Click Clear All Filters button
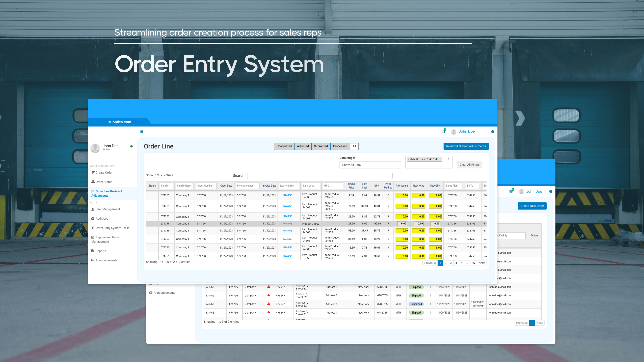 [469, 165]
